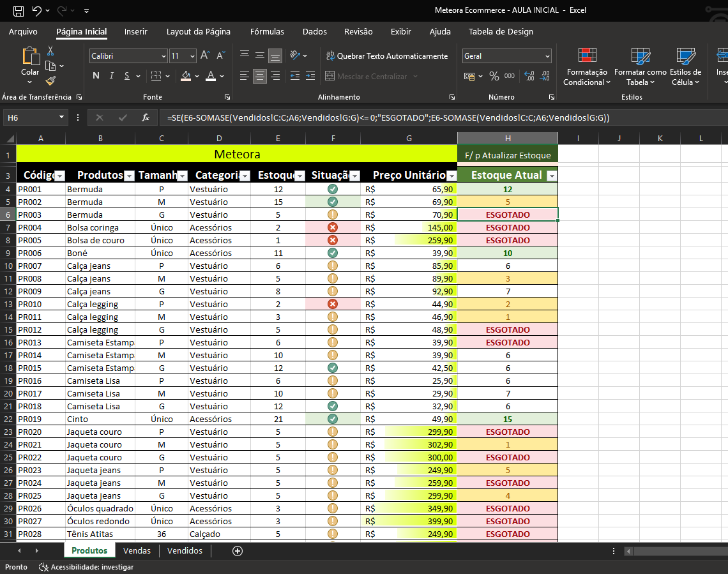Screen dimensions: 728x574
Task: Increase decimal places
Action: tap(529, 76)
